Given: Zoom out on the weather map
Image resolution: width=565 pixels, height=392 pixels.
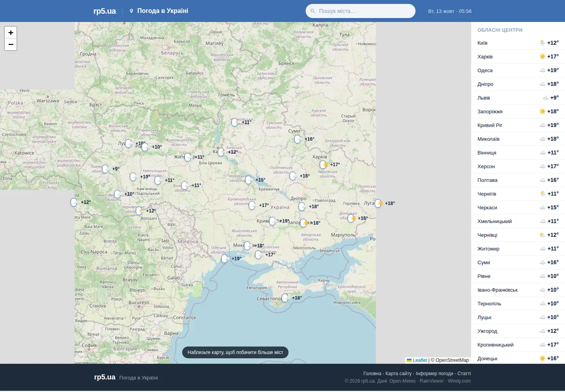Looking at the screenshot, I should [11, 44].
